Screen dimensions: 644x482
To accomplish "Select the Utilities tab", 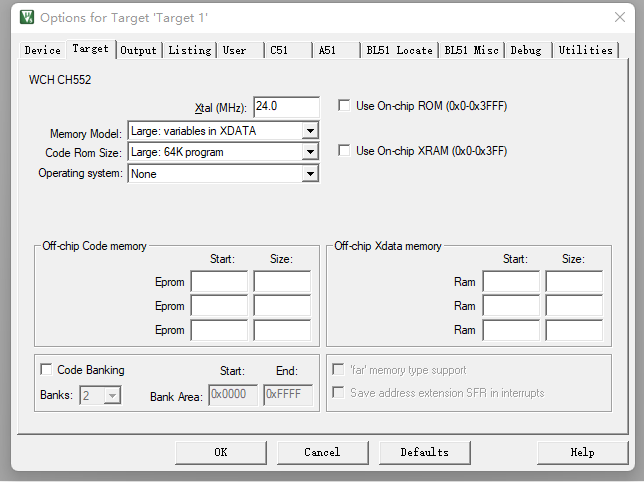I will tap(585, 50).
